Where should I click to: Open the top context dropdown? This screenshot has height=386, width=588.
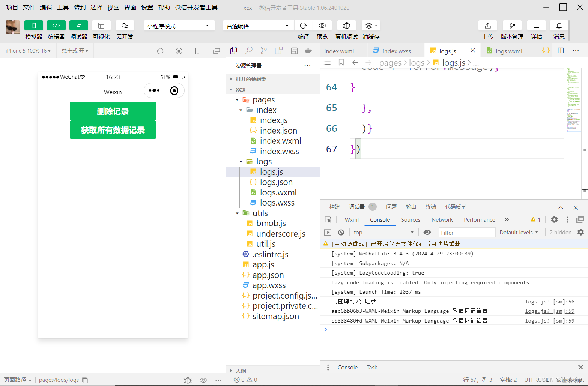(x=383, y=233)
